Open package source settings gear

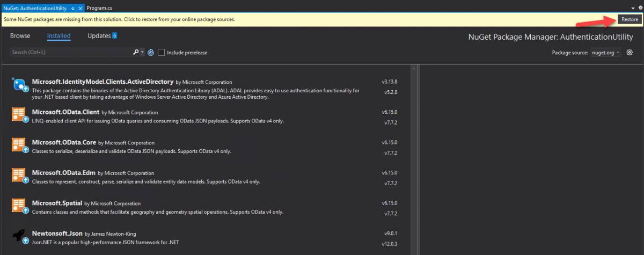(x=630, y=53)
